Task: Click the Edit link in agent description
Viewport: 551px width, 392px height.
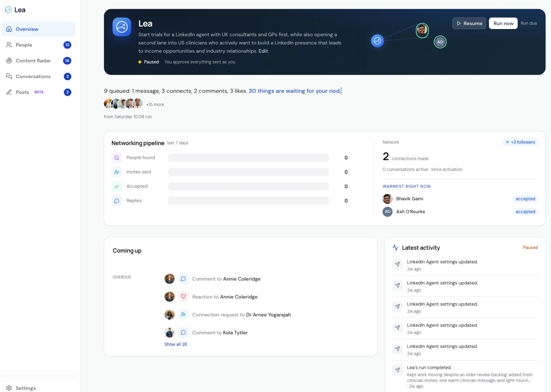Action: click(263, 51)
